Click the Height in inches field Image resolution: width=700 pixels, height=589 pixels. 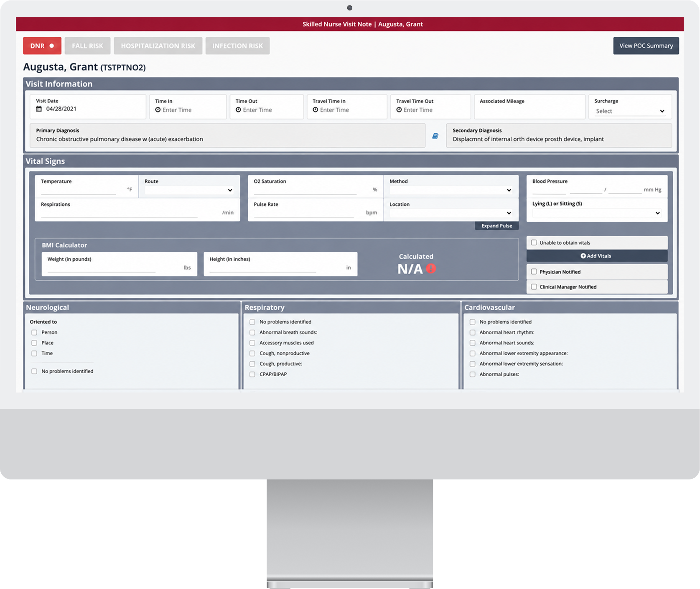pyautogui.click(x=263, y=268)
